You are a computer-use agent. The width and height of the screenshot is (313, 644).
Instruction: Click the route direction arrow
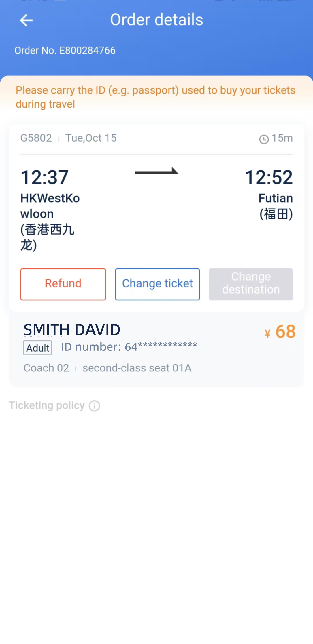pos(156,171)
